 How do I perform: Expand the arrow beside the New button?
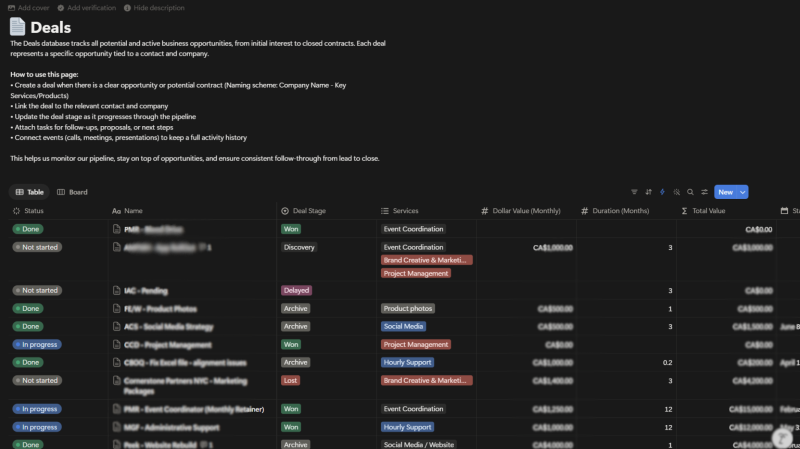click(x=743, y=192)
